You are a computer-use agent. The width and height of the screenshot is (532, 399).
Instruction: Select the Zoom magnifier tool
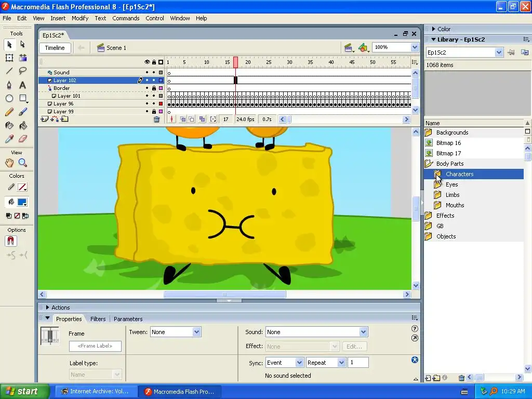coord(23,163)
